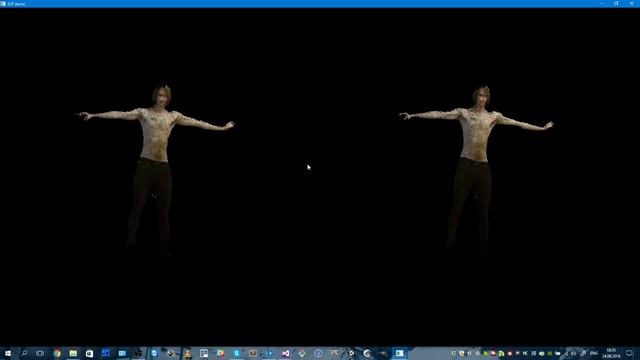This screenshot has height=360, width=640.
Task: Open the taskbar search magnifier
Action: tap(24, 353)
